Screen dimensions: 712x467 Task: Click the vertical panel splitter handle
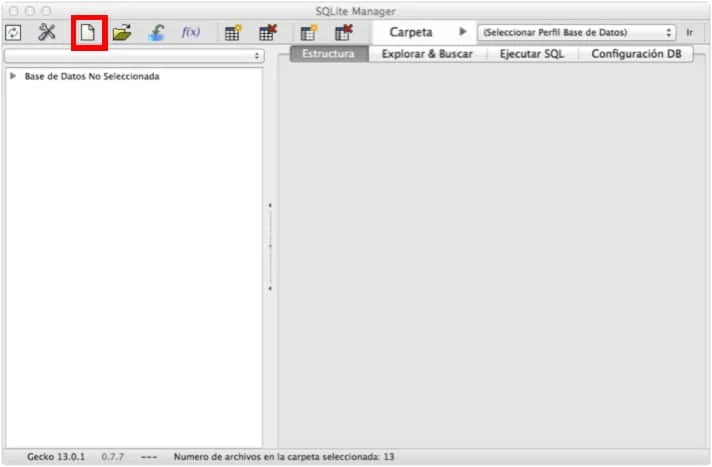coord(270,247)
